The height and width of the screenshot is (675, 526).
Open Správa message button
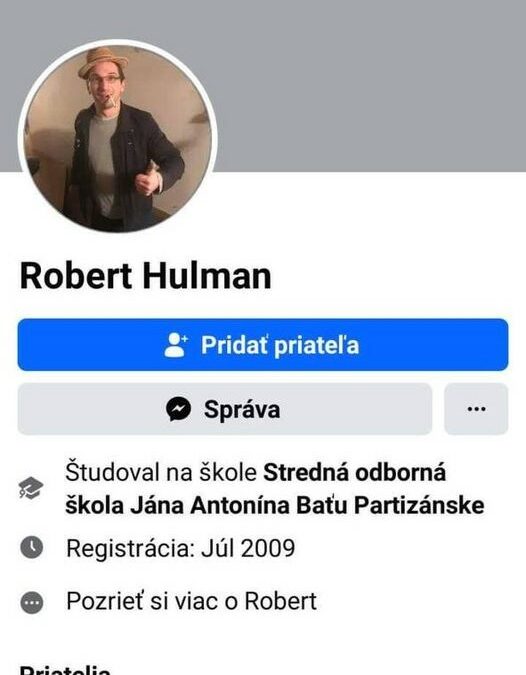[225, 409]
